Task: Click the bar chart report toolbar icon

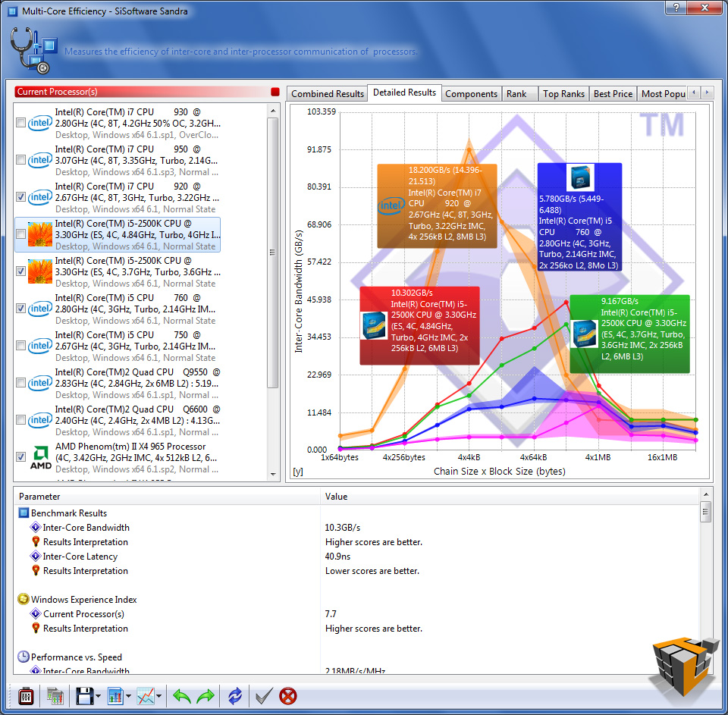Action: (x=115, y=696)
